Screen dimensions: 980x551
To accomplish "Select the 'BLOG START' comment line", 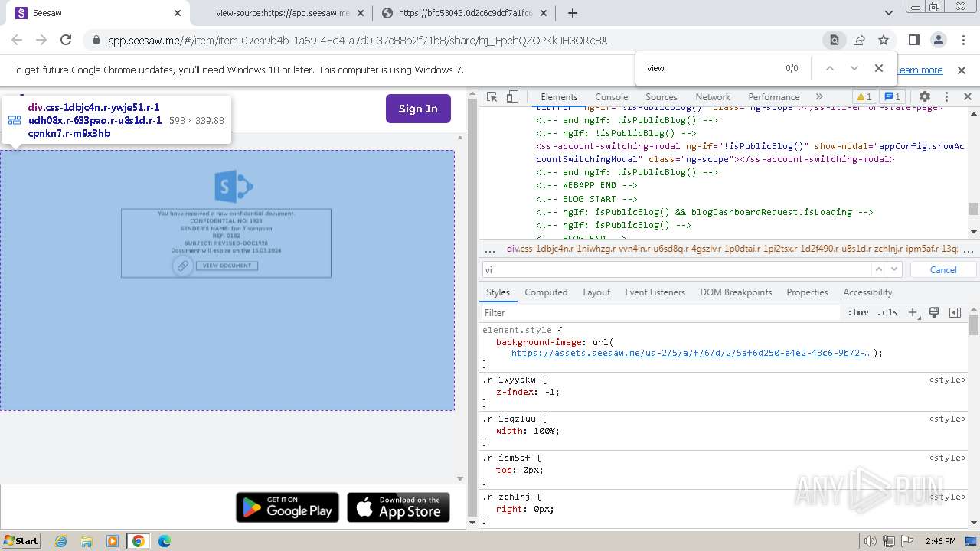I will (x=586, y=199).
